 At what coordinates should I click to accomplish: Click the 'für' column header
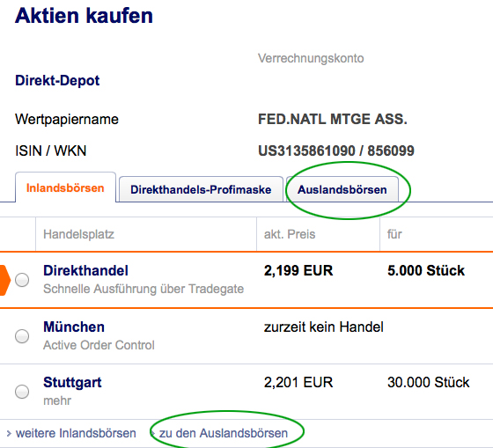click(394, 234)
